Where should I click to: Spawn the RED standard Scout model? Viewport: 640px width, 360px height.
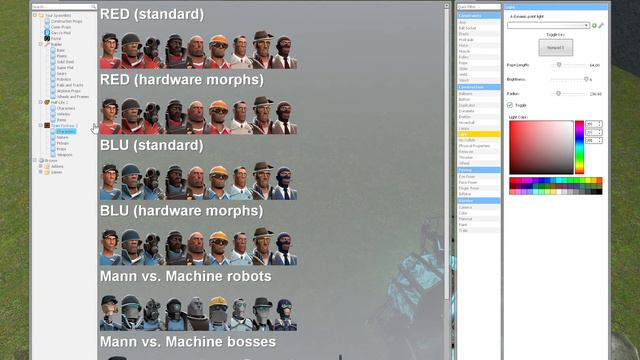pos(111,50)
